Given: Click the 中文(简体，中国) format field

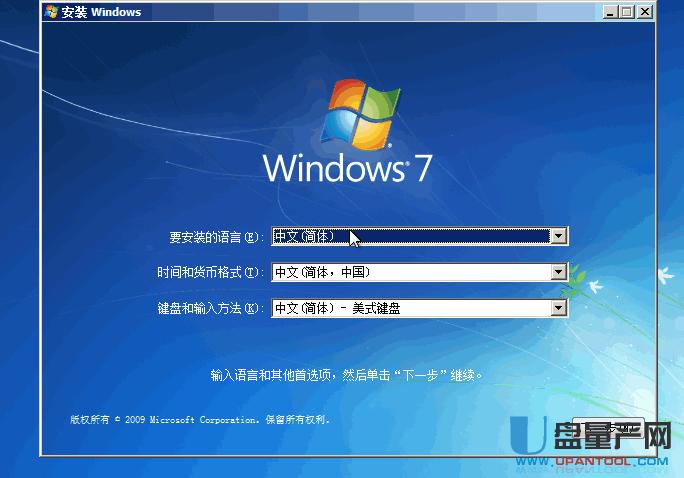Looking at the screenshot, I should 410,272.
